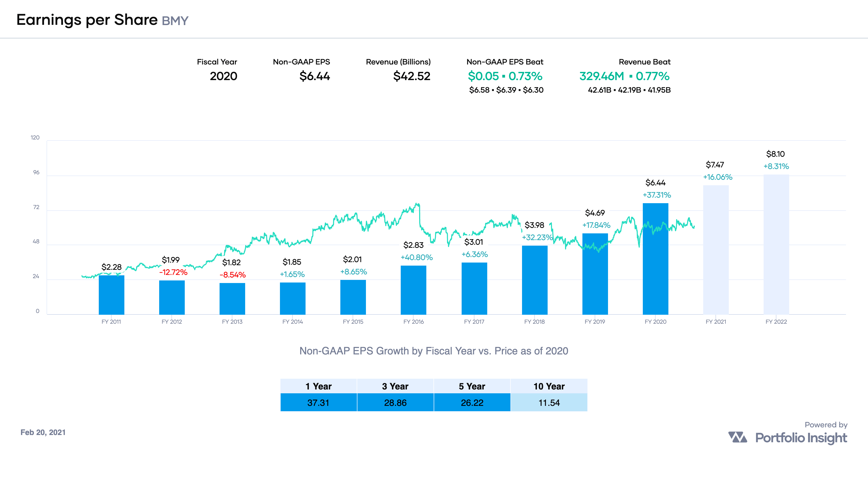Click the $8.10 EPS label
Screen dimensions: 868x478
click(775, 154)
